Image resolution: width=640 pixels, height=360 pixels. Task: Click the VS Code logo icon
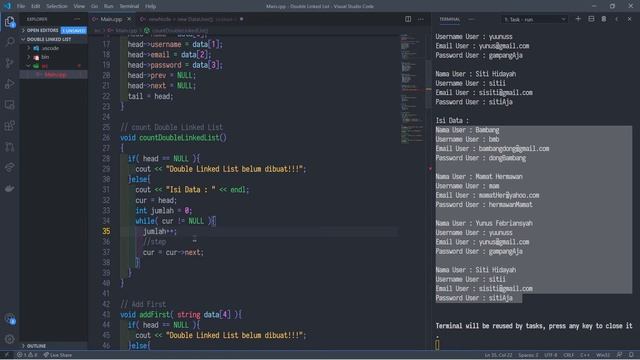click(7, 6)
